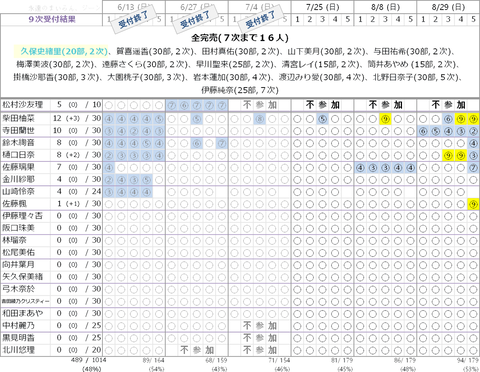Select the 佐藤璃果 row name

(x=18, y=167)
